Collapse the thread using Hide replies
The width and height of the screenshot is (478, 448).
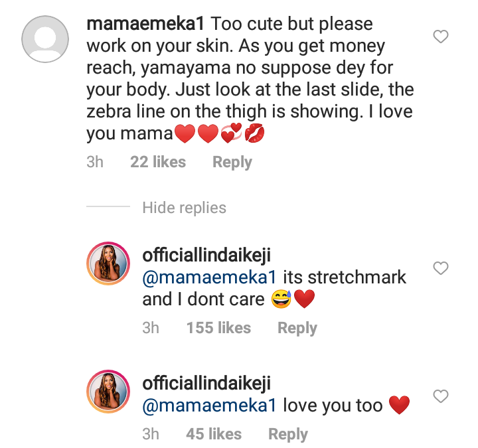click(184, 208)
